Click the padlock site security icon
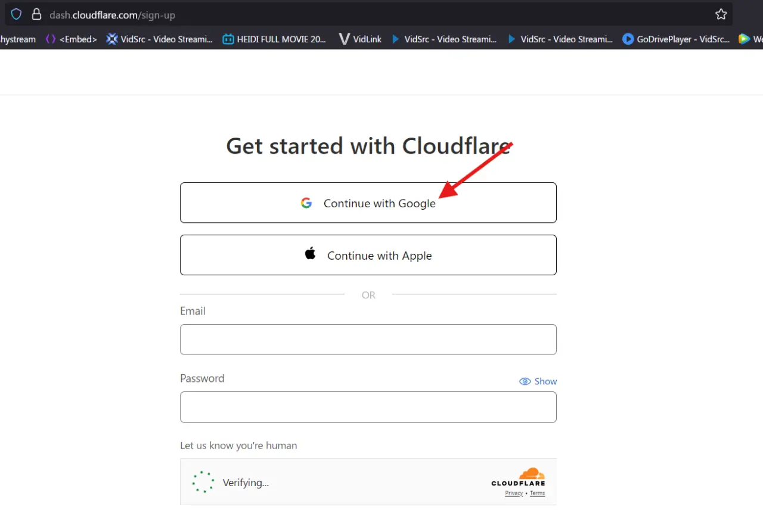The width and height of the screenshot is (763, 532). [x=36, y=14]
